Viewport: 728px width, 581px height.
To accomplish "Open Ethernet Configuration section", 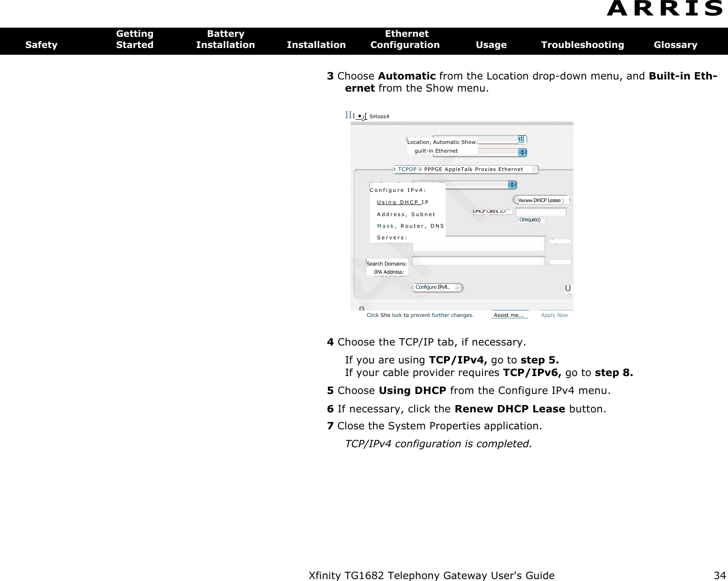I will (405, 39).
